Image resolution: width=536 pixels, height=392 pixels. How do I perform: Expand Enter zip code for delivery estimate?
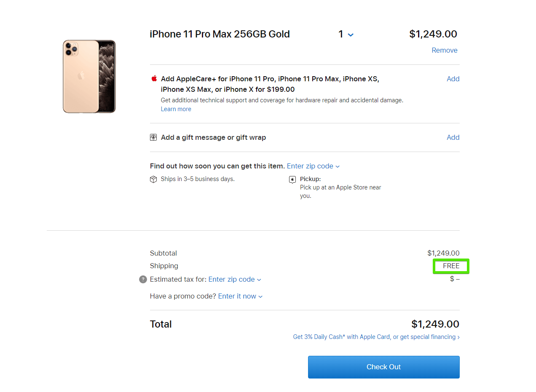[x=313, y=166]
